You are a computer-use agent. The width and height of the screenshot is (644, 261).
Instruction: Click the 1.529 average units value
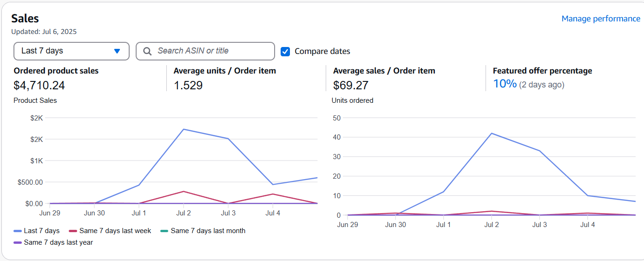pos(188,86)
